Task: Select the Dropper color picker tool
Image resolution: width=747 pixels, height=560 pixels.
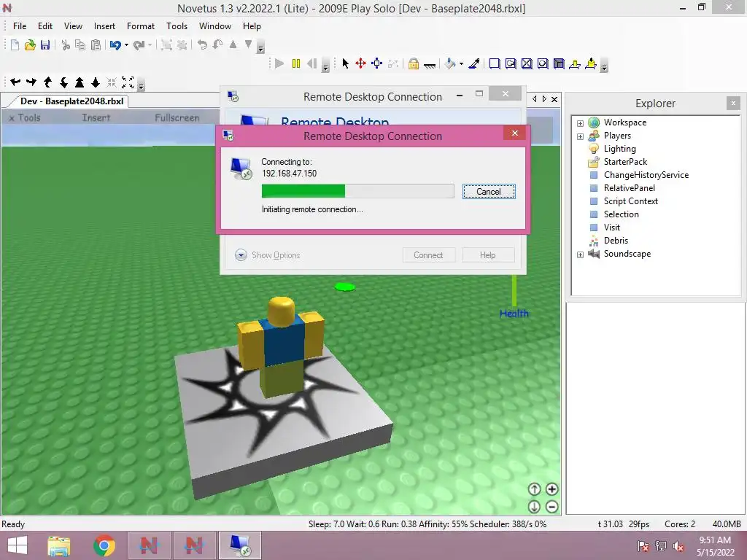Action: pyautogui.click(x=474, y=63)
